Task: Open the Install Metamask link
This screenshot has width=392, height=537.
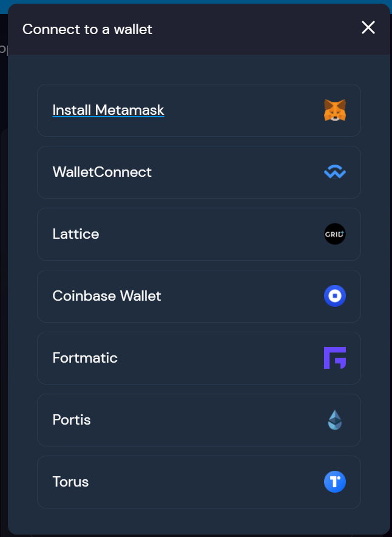Action: pyautogui.click(x=108, y=111)
